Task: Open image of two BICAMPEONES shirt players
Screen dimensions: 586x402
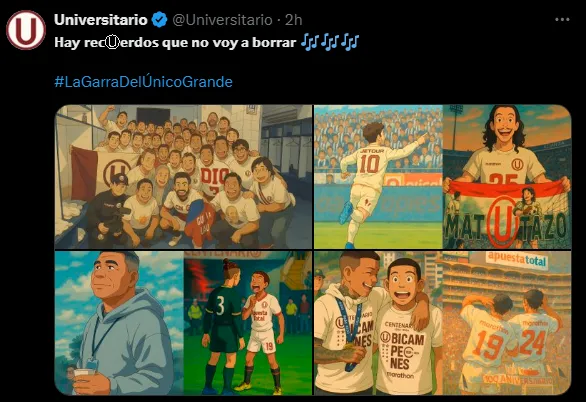Action: click(378, 323)
